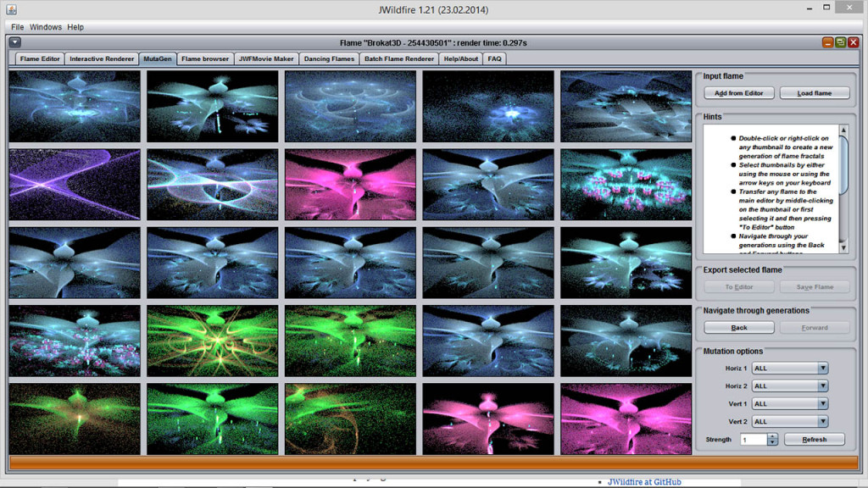The width and height of the screenshot is (868, 488).
Task: Select the purple crossing-lines flame thumbnail
Action: (x=75, y=184)
